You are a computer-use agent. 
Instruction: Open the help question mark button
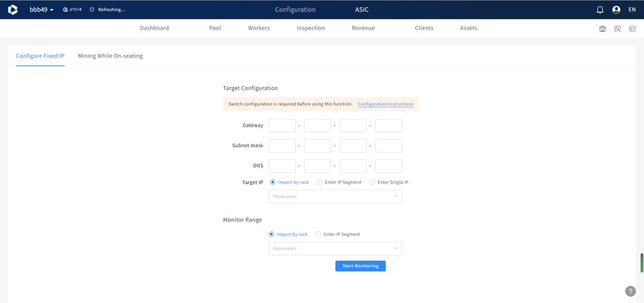click(631, 291)
